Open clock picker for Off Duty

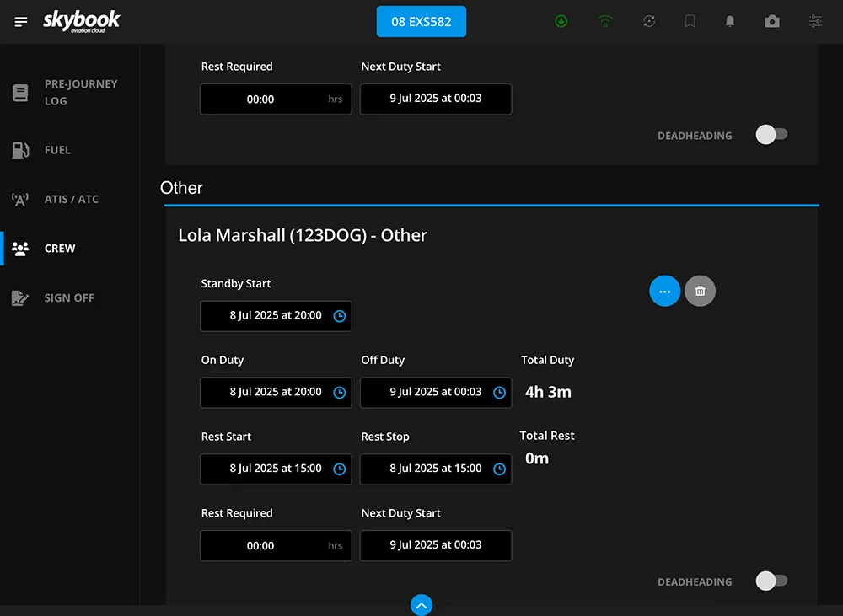coord(499,393)
